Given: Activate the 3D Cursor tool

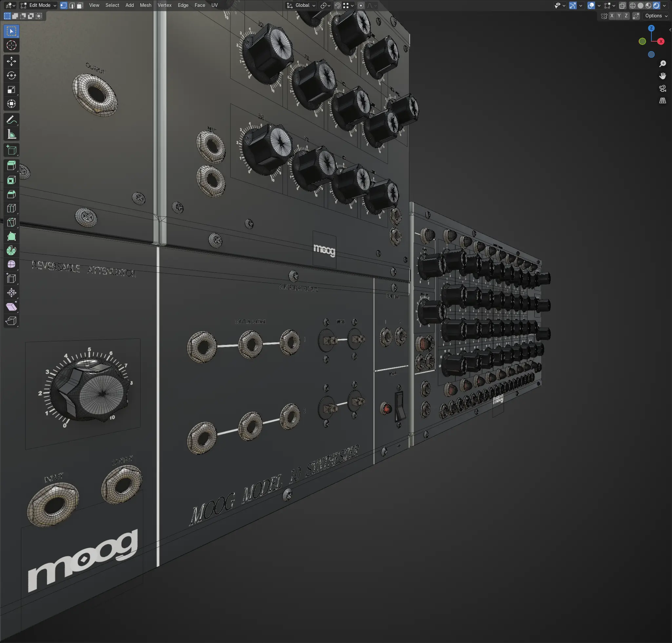Looking at the screenshot, I should pyautogui.click(x=11, y=46).
